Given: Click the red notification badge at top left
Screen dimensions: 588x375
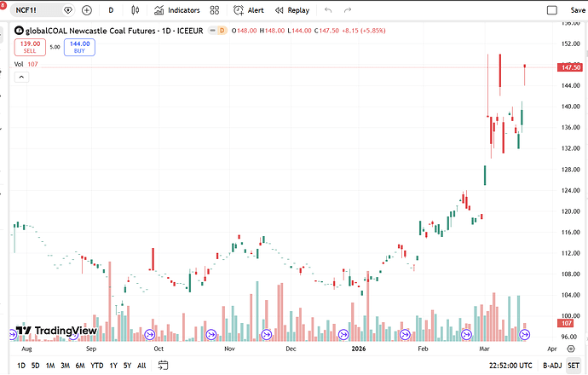Looking at the screenshot, I should click(x=2, y=5).
